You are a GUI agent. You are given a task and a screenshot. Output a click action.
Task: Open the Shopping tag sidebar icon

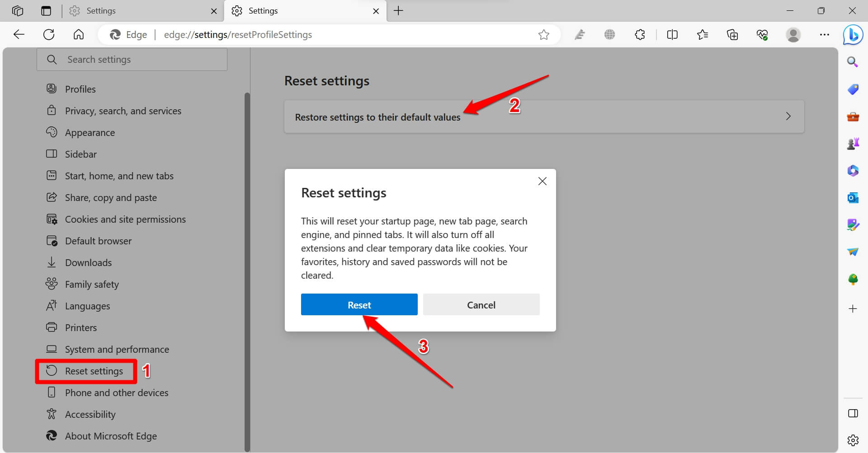[853, 89]
